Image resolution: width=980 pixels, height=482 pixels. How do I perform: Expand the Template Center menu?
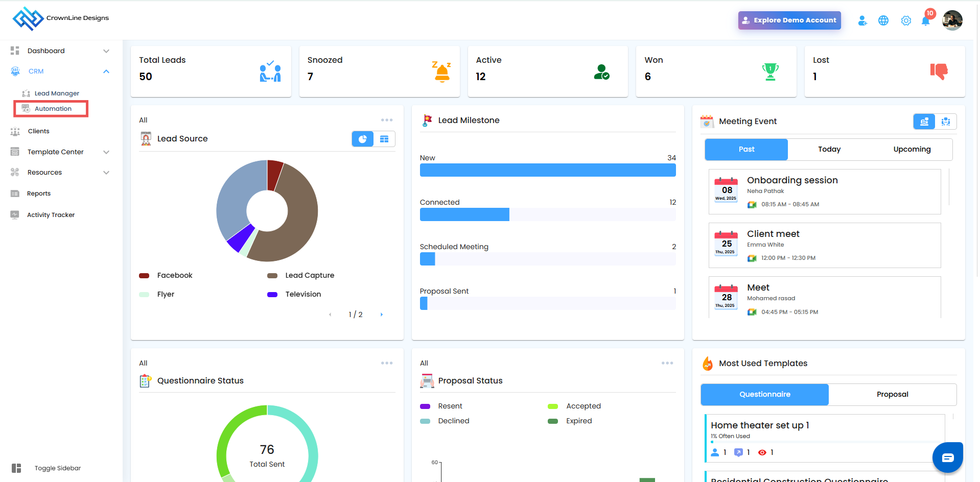click(106, 152)
